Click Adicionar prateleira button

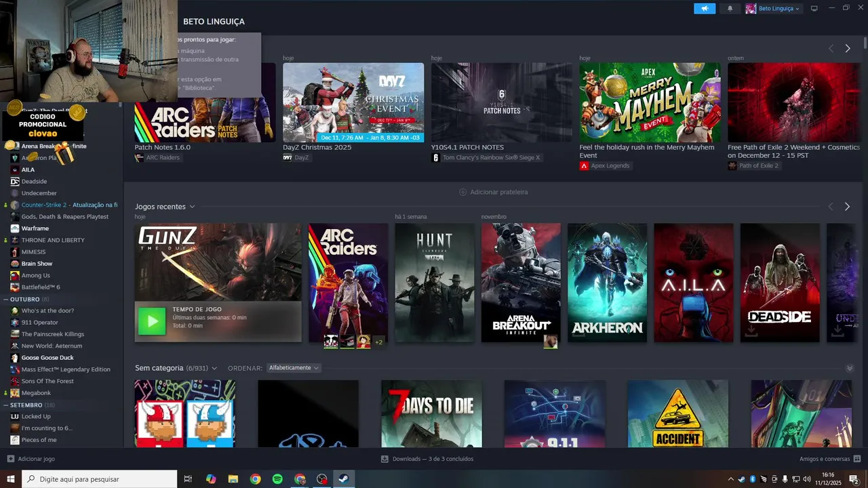click(494, 192)
